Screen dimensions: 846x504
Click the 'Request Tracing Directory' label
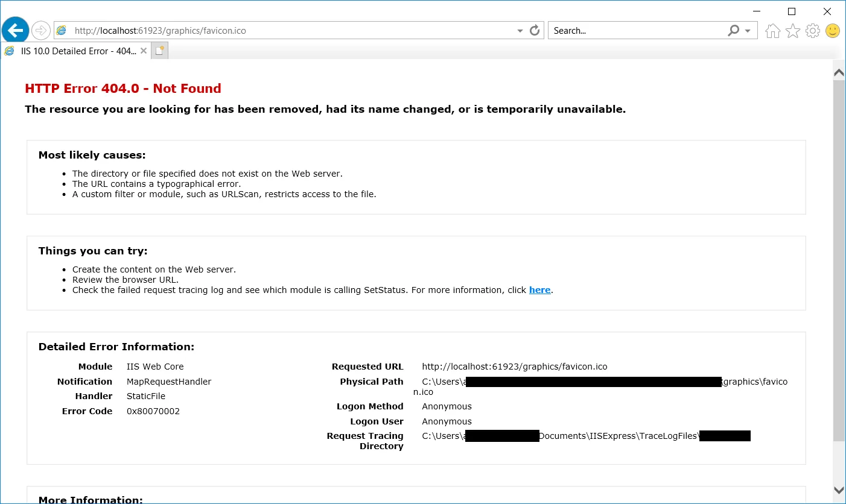pos(365,441)
